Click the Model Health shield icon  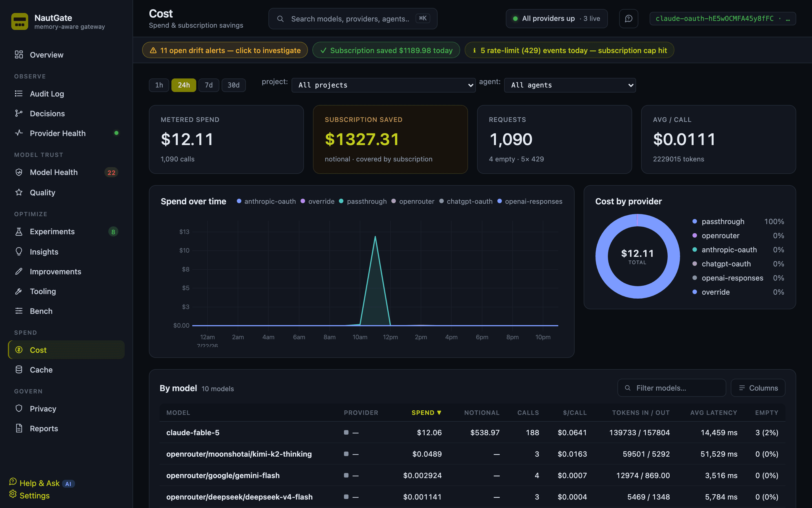pos(19,172)
